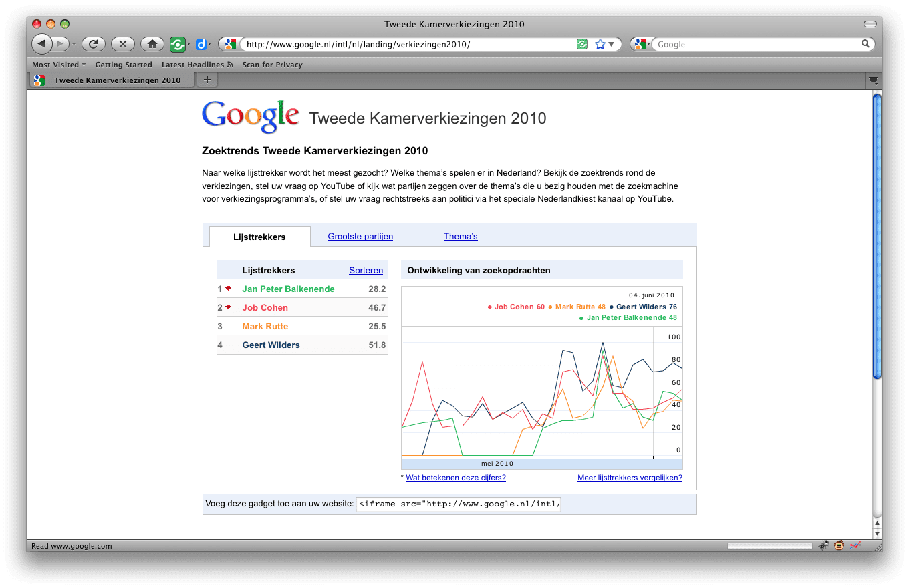909x588 pixels.
Task: Click the green sync extension toolbar icon
Action: pyautogui.click(x=178, y=44)
